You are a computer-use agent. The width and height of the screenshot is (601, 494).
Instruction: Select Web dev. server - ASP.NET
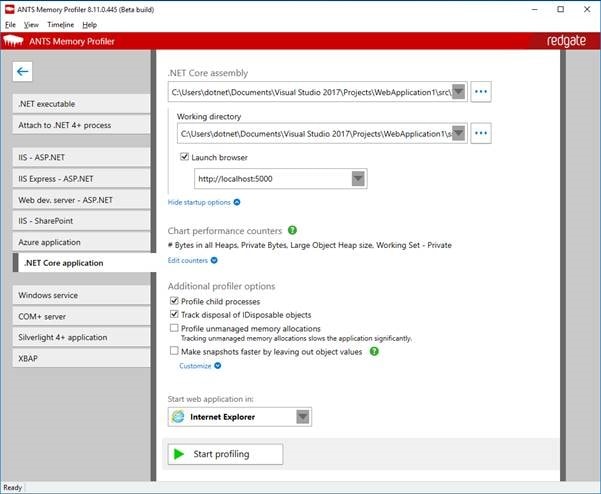tap(81, 200)
